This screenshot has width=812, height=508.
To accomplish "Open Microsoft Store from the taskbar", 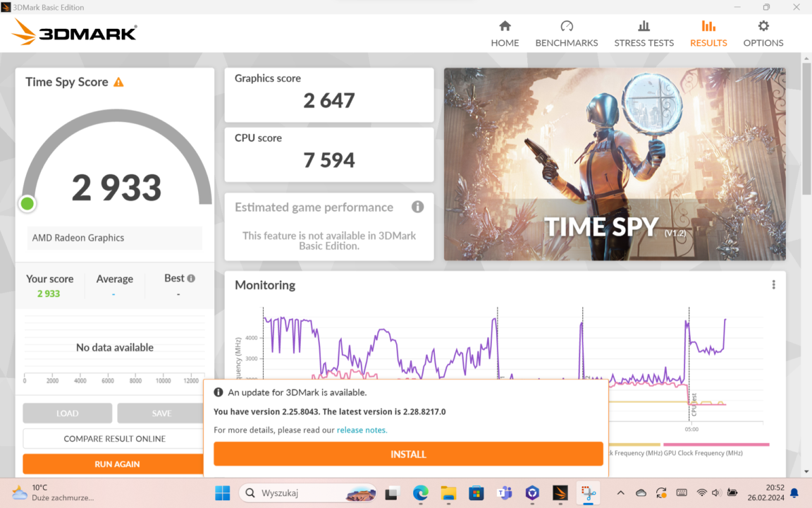I will [476, 493].
